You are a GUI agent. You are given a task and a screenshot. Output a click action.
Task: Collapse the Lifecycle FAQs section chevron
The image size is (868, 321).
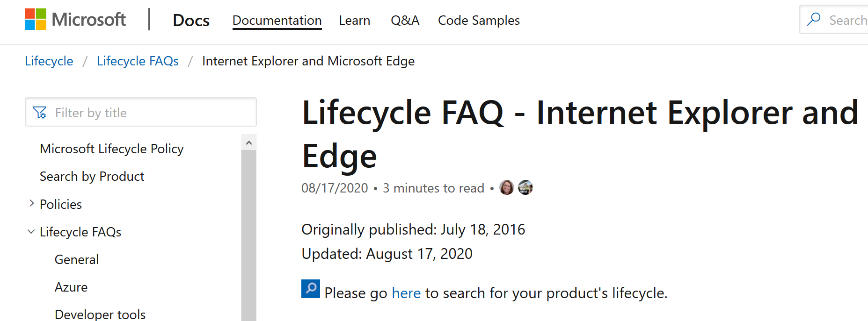coord(31,231)
